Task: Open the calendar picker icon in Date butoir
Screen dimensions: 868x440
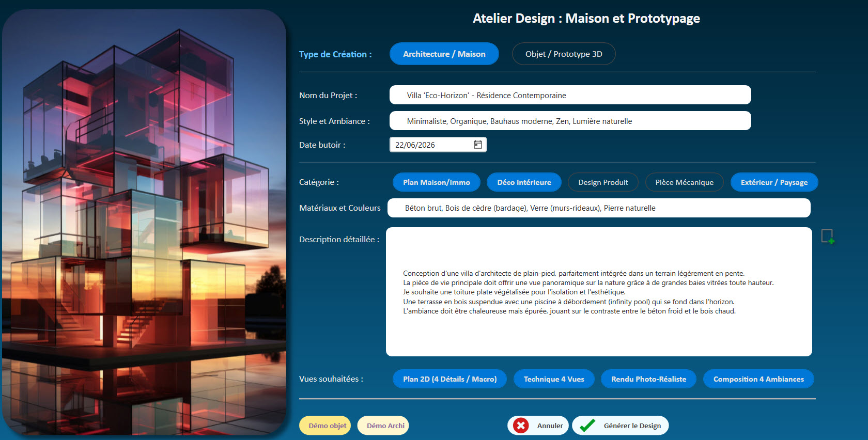Action: point(478,145)
